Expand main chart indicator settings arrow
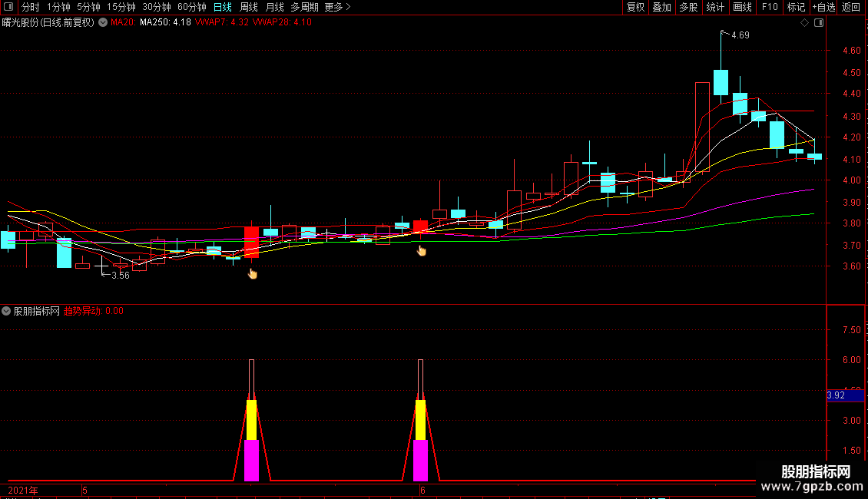 [x=103, y=23]
